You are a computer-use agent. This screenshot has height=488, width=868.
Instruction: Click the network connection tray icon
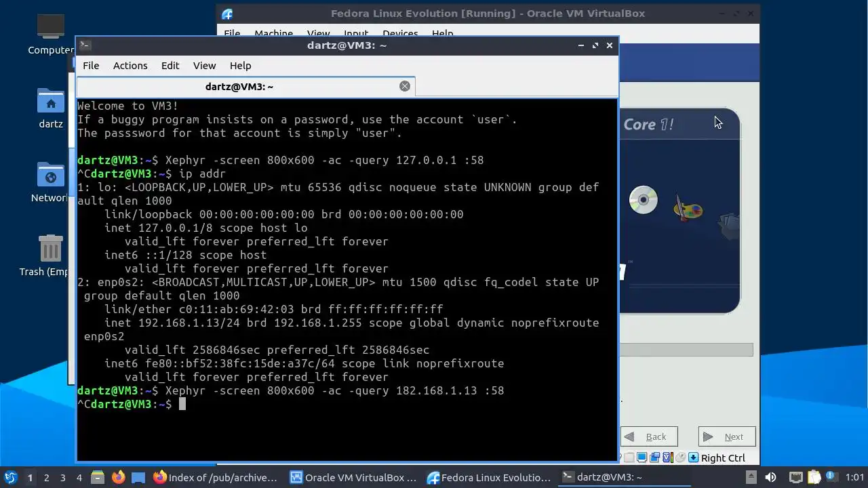click(x=796, y=477)
